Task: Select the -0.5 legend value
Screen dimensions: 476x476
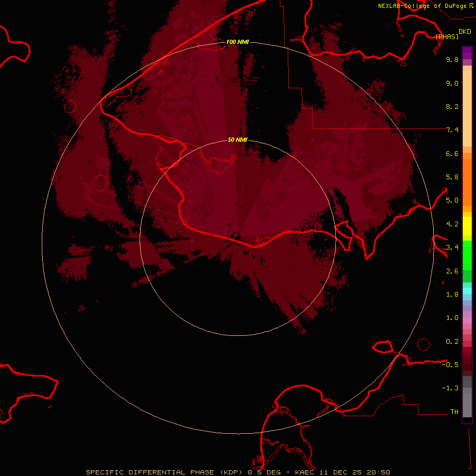Action: click(450, 365)
